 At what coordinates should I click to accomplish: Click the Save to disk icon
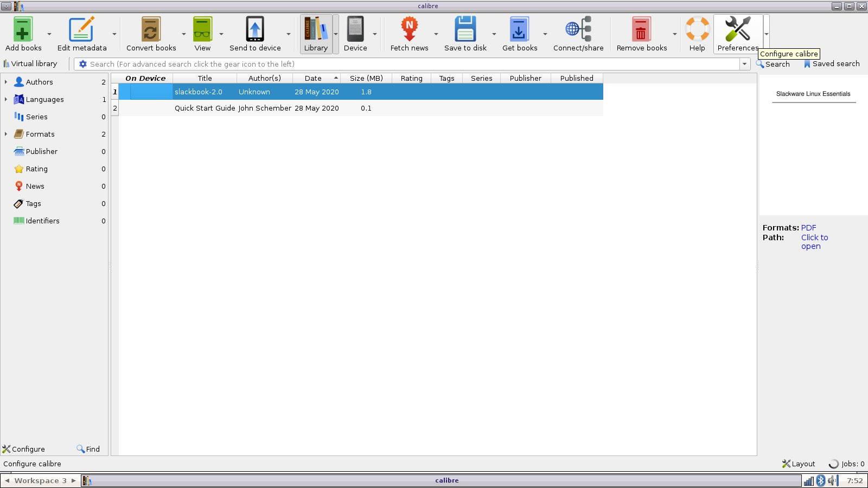[x=465, y=30]
